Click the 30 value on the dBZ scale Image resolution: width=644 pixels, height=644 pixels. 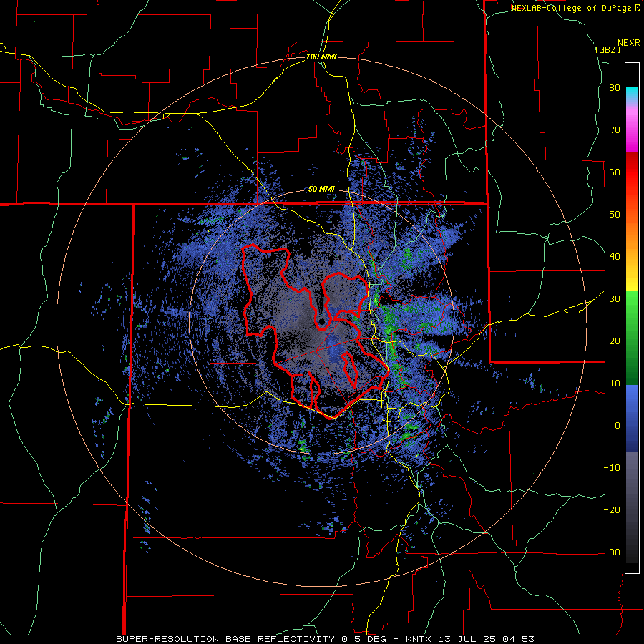pos(615,299)
